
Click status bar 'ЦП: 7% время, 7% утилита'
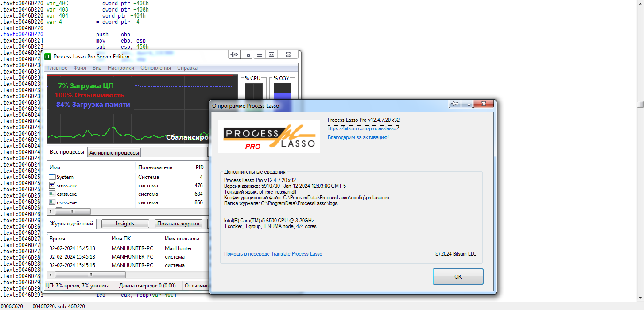pos(78,286)
